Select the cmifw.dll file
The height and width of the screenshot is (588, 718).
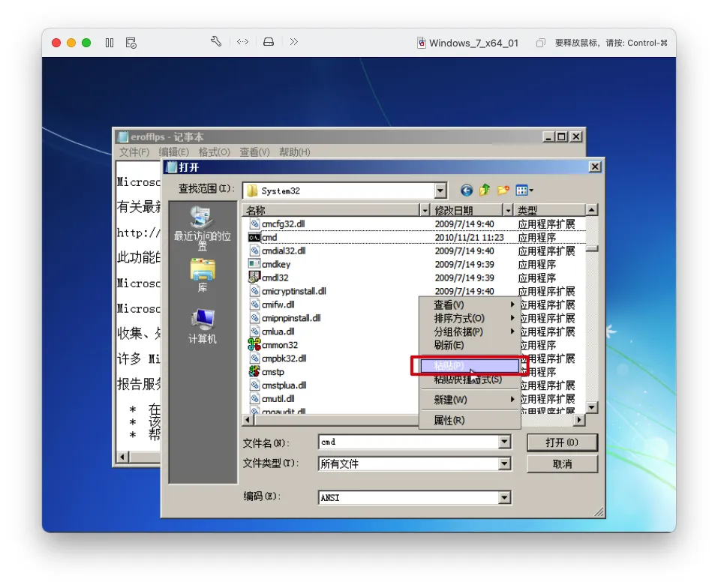[272, 304]
